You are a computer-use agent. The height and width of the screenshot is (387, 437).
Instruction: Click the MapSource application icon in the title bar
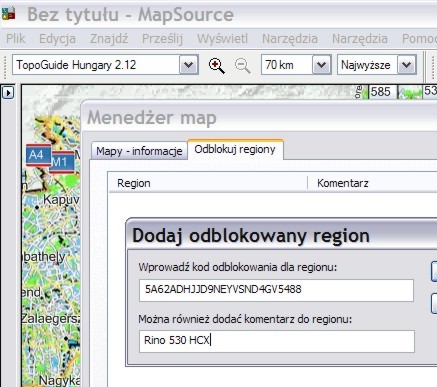pos(8,14)
